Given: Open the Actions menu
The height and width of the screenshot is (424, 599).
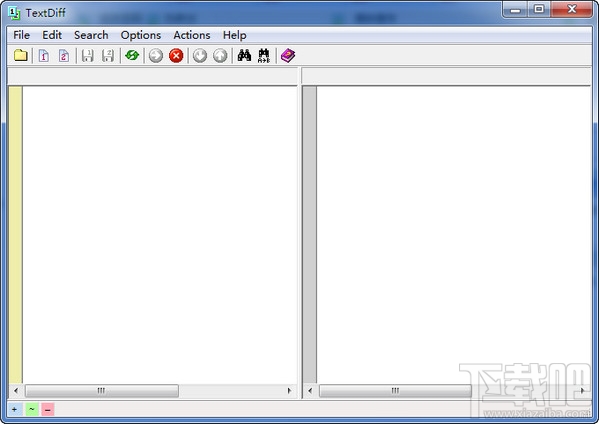Looking at the screenshot, I should click(x=192, y=35).
